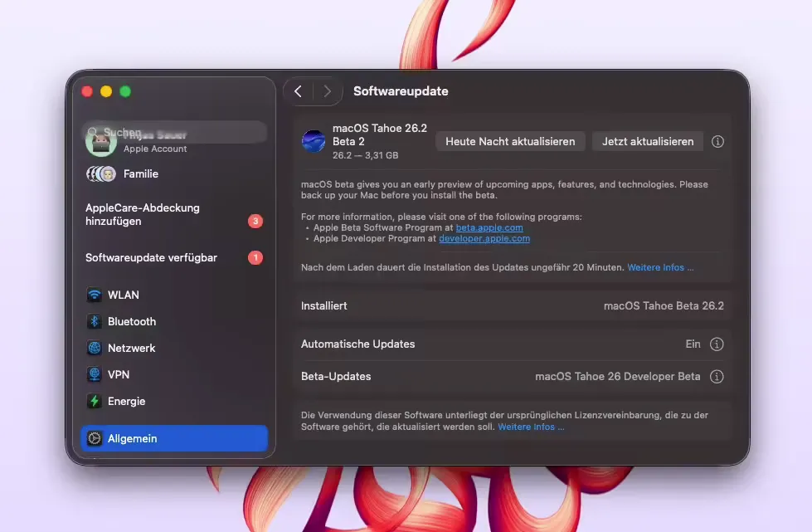Open the Bluetooth settings icon
Viewport: 812px width, 532px height.
pos(95,321)
